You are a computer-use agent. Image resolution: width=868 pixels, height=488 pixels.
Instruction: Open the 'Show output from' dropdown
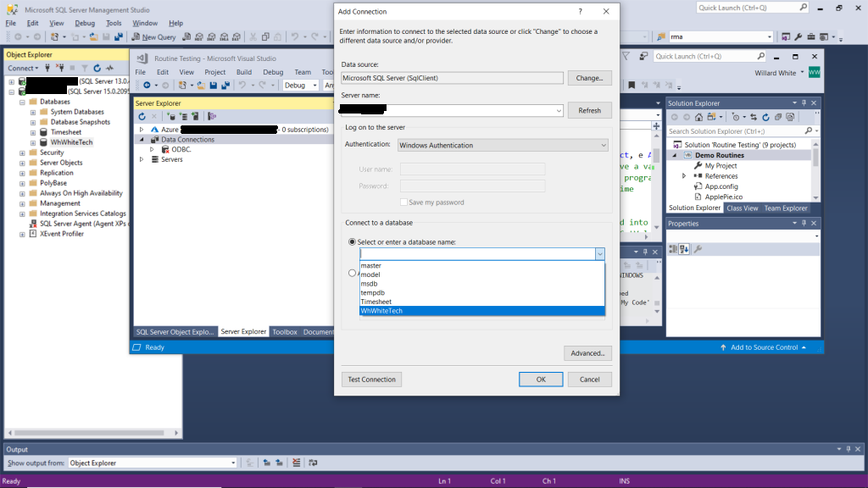152,463
